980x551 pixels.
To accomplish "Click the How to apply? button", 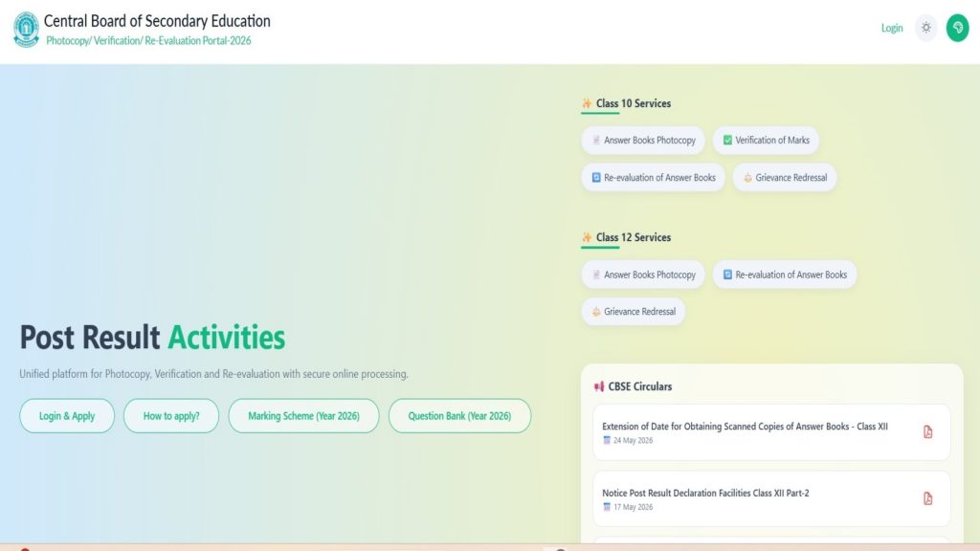I will tap(171, 416).
